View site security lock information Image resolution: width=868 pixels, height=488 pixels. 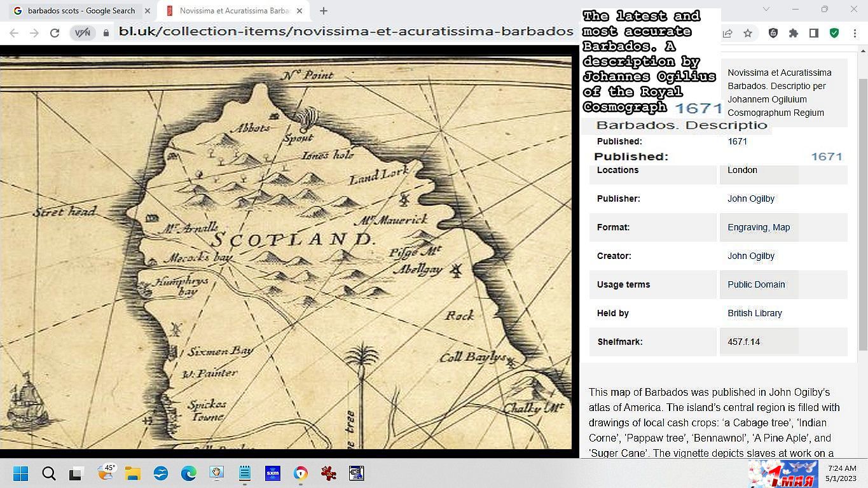106,33
